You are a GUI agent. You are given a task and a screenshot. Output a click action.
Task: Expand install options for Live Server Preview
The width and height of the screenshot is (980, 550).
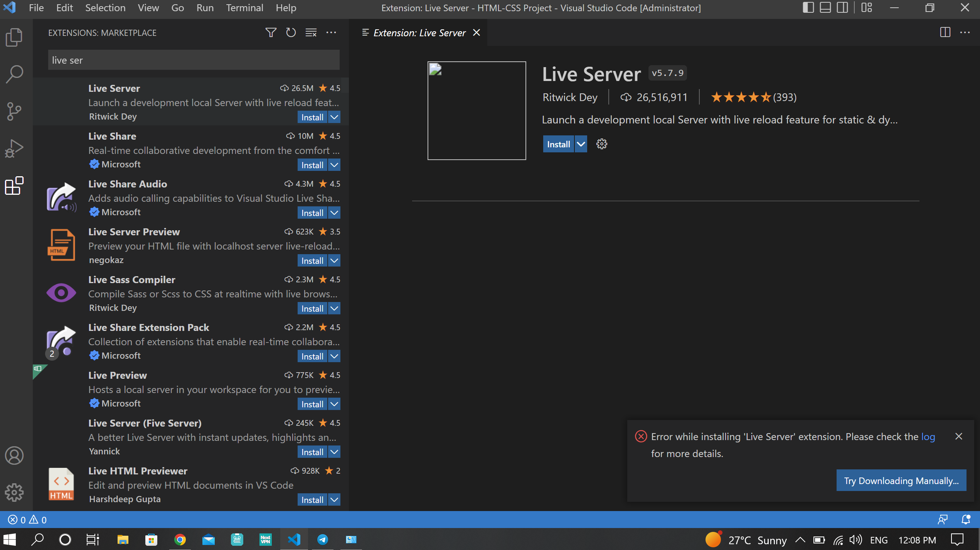[334, 260]
